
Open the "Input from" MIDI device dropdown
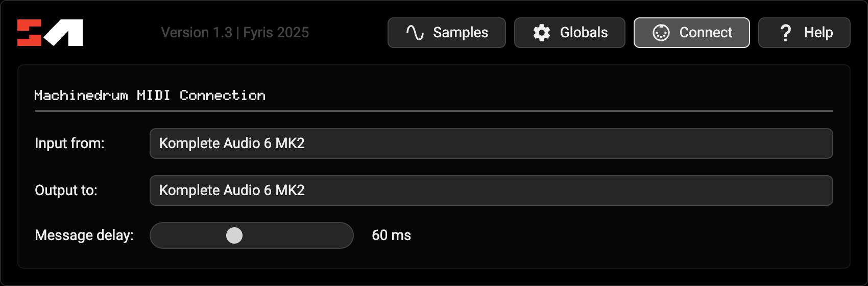[x=491, y=144]
